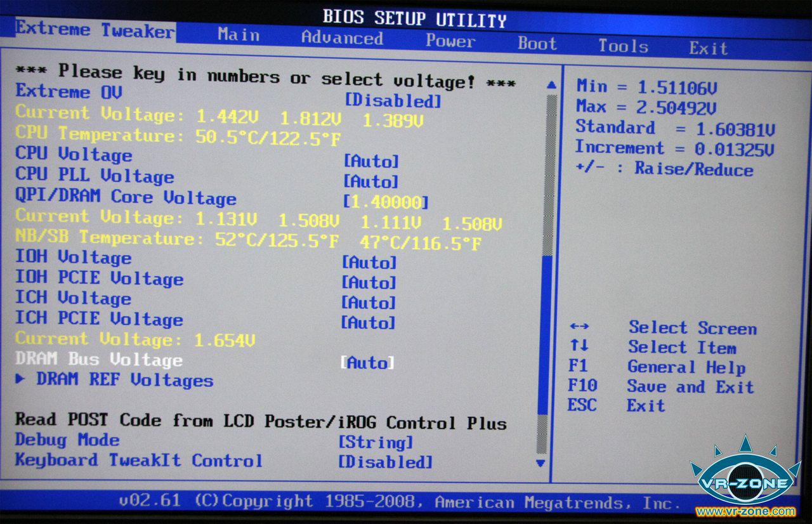Change Debug Mode String value
This screenshot has width=812, height=524.
(376, 442)
